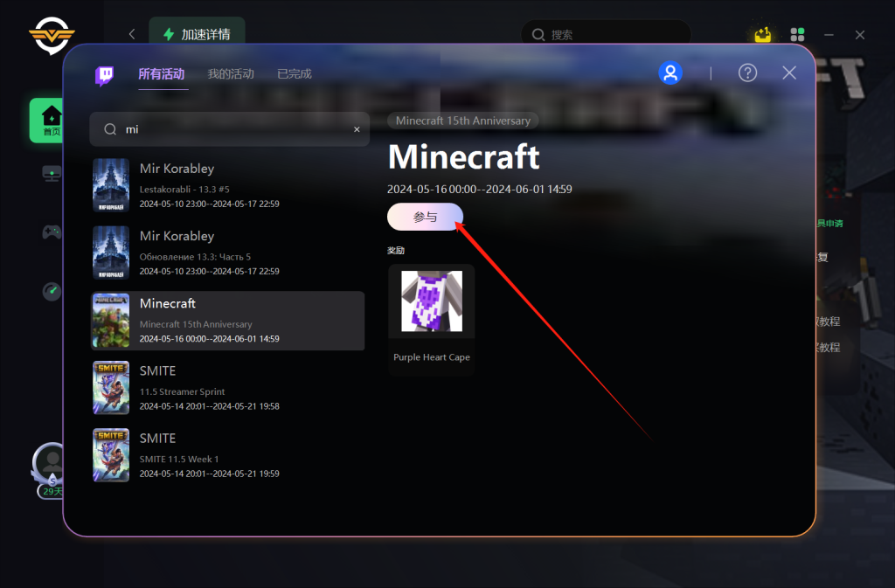This screenshot has height=588, width=895.
Task: Click the 'Purple Heart Cape' reward name
Action: (432, 357)
